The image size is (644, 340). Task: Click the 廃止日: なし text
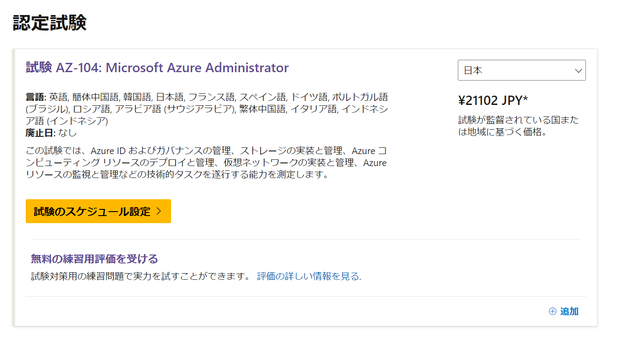[x=51, y=132]
